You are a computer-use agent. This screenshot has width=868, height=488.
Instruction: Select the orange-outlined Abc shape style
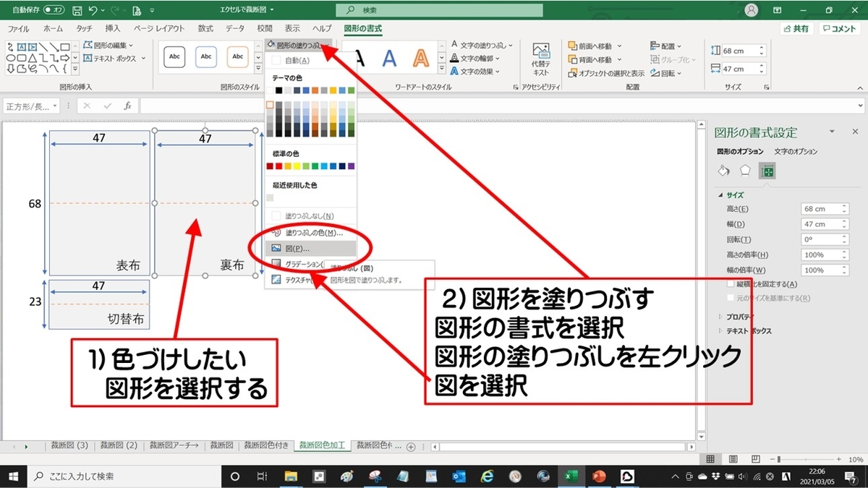coord(238,56)
